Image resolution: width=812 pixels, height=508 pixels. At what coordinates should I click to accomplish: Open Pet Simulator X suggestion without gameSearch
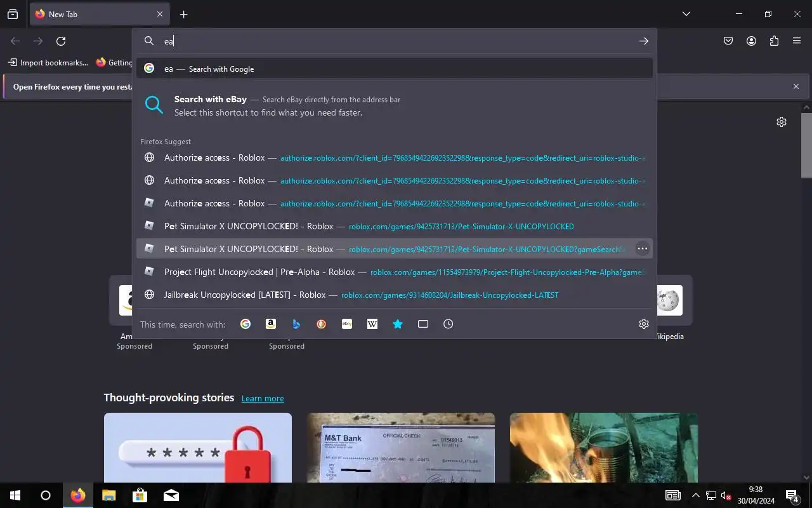point(395,226)
